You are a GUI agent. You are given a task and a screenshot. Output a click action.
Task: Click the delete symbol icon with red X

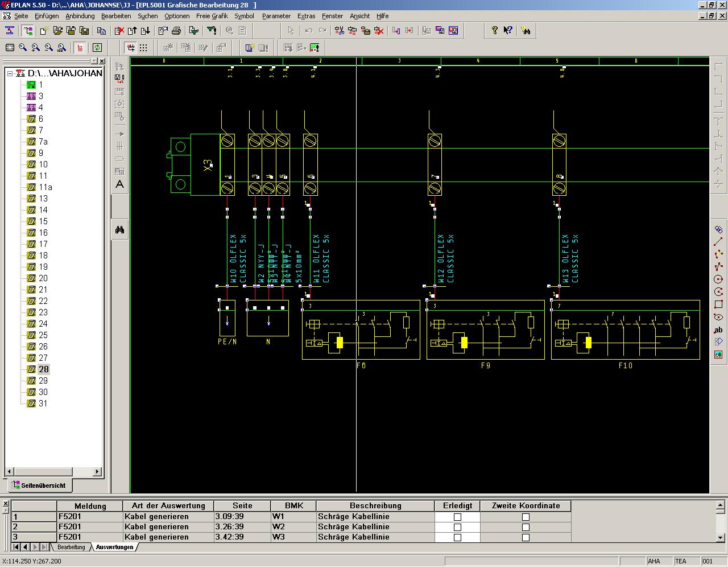coord(379,30)
